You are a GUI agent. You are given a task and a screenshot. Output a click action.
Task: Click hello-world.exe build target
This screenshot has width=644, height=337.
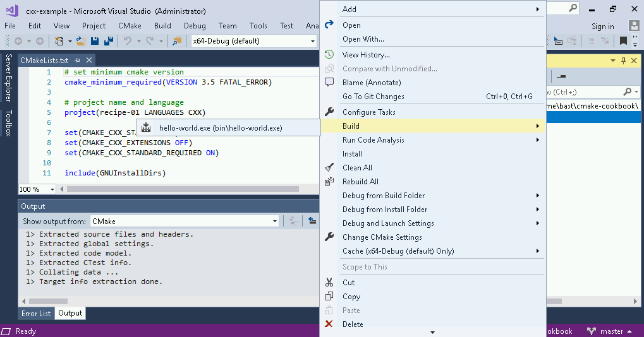(x=220, y=127)
